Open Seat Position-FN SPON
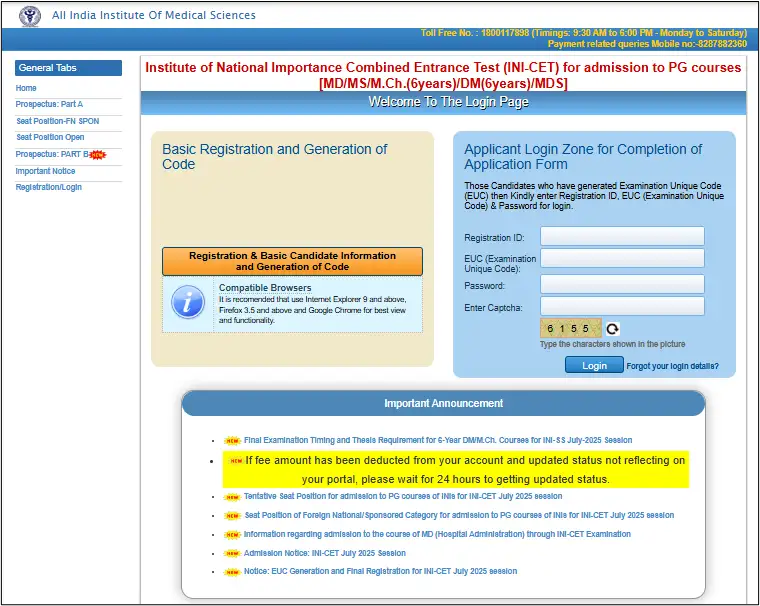760x606 pixels. tap(58, 121)
